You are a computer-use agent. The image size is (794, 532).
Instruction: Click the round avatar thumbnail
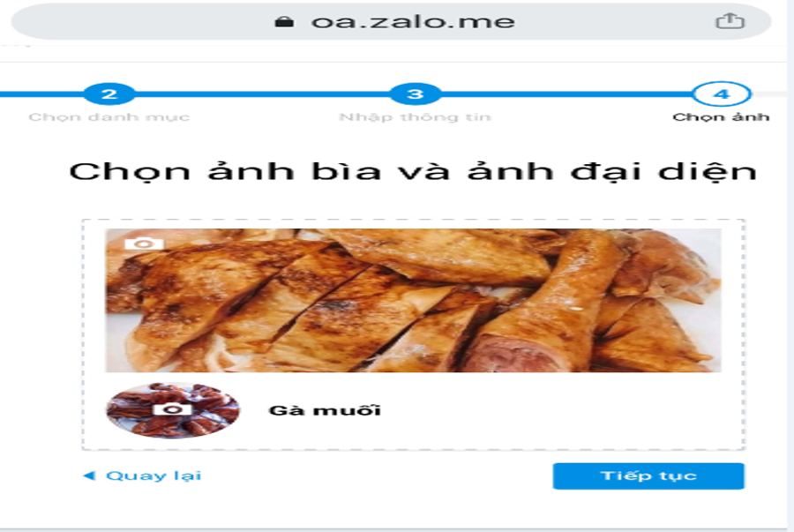click(173, 409)
